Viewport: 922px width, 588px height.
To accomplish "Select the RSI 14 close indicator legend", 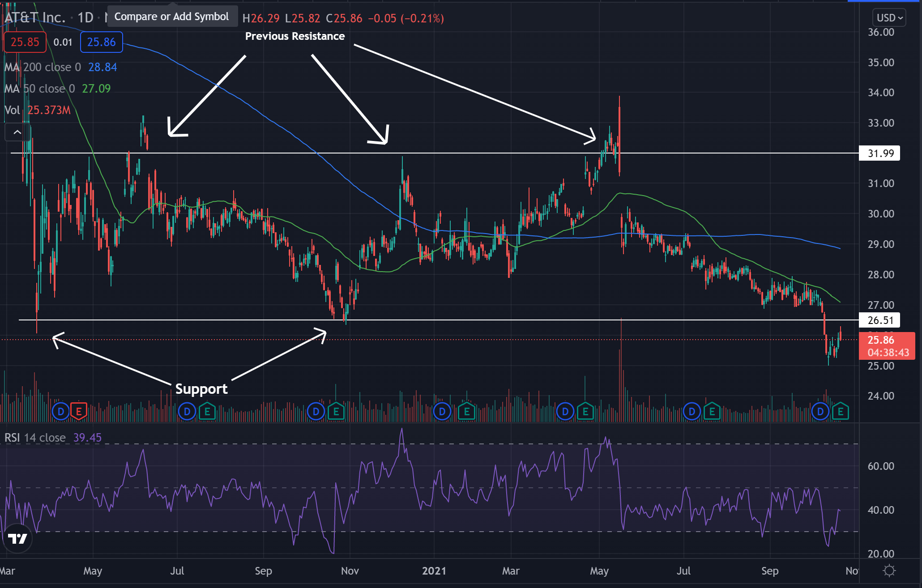I will [35, 438].
